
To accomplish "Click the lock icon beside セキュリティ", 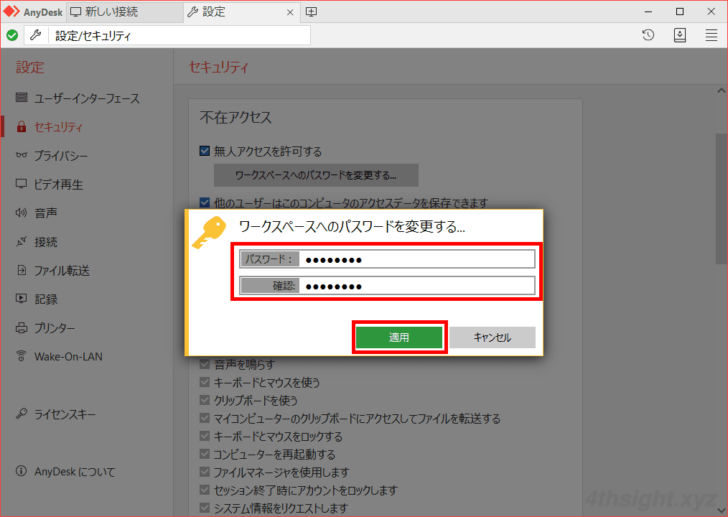I will point(21,127).
